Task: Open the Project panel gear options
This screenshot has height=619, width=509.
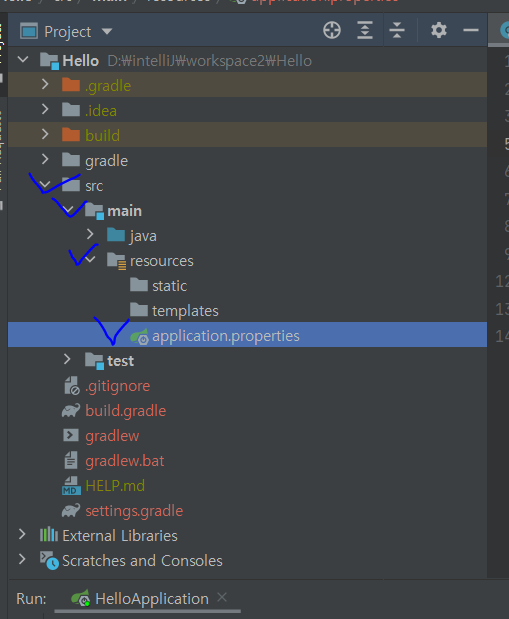Action: (439, 30)
